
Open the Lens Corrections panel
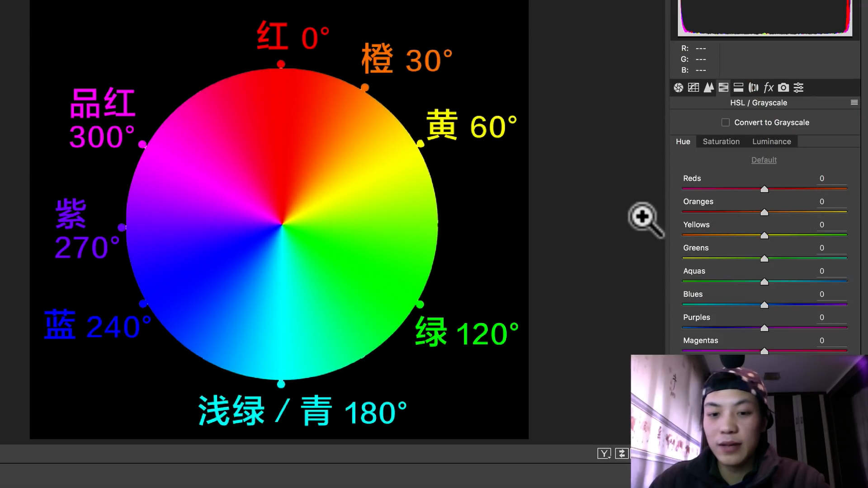click(753, 87)
